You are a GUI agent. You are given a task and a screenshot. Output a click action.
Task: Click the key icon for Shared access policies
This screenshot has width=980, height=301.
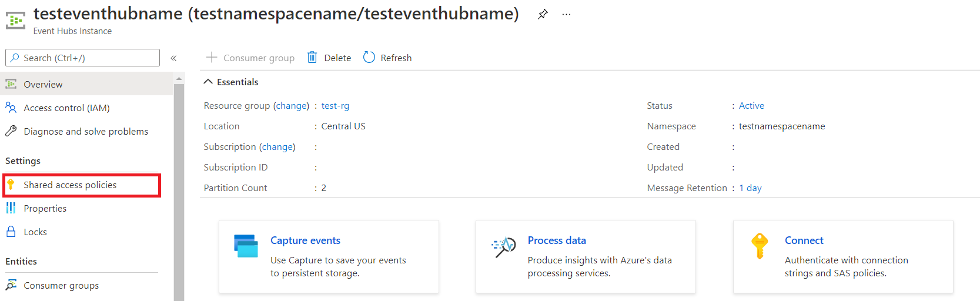(11, 185)
